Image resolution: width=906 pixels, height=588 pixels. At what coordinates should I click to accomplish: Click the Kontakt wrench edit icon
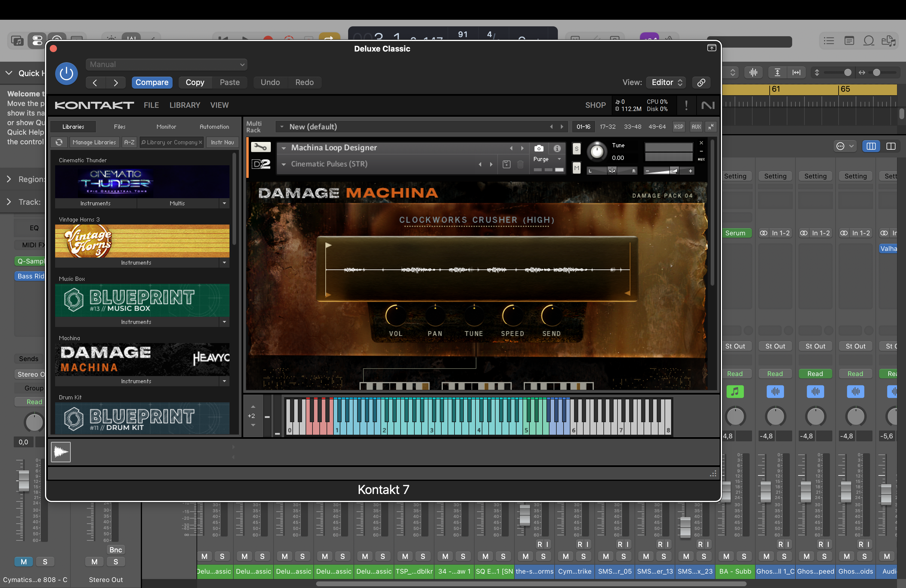[261, 147]
